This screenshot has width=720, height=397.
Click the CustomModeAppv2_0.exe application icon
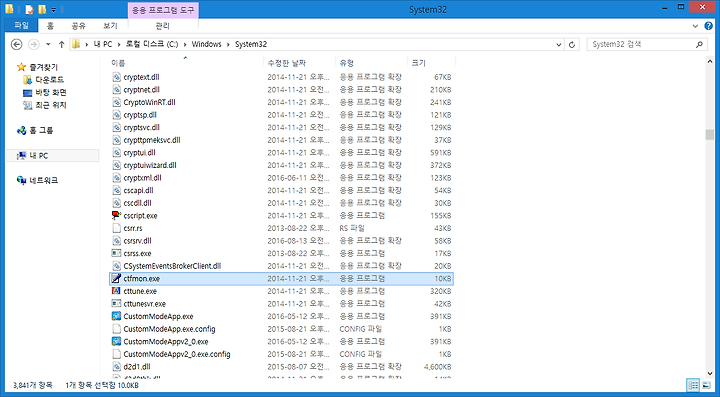(116, 341)
